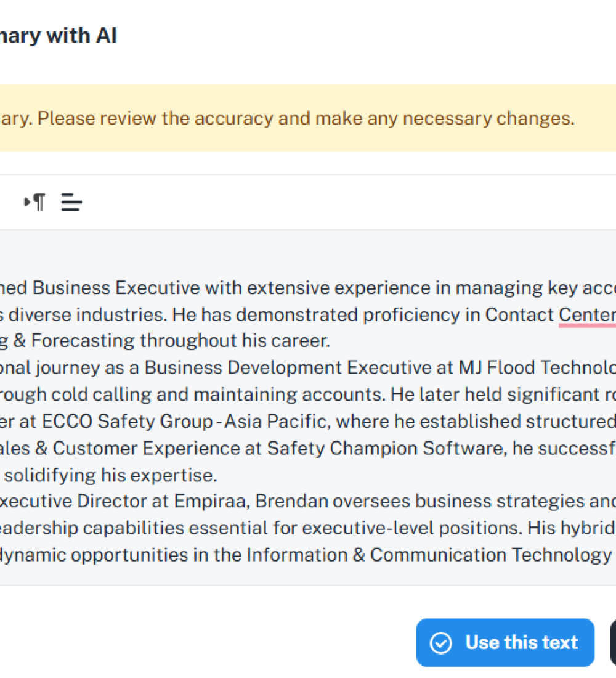Click the checkmark circle icon in Use this text

click(x=440, y=643)
